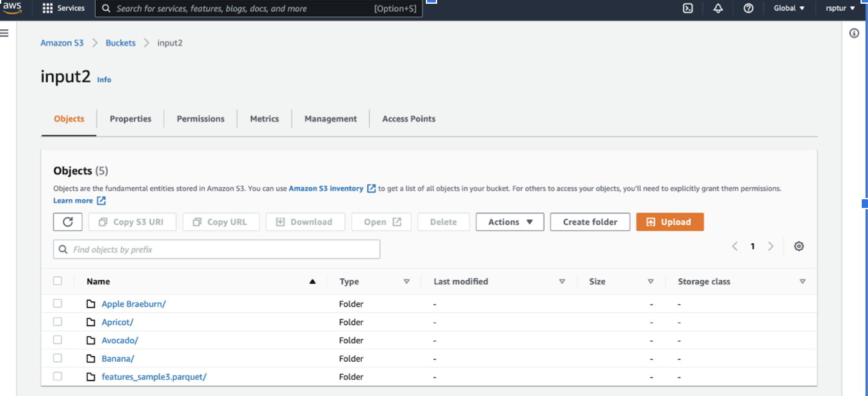Screen dimensions: 868x396
Task: Switch to the Access Points tab
Action: pyautogui.click(x=409, y=119)
